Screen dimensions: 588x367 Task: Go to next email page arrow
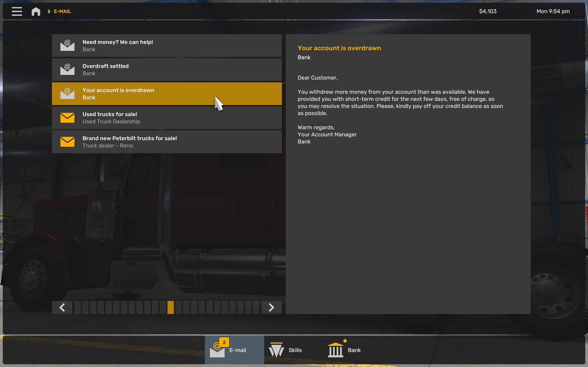(x=271, y=308)
